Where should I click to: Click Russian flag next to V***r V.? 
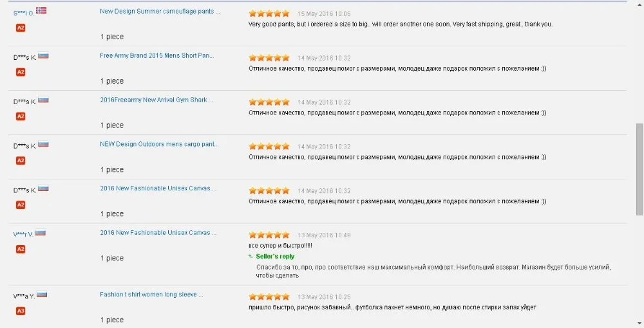(41, 233)
